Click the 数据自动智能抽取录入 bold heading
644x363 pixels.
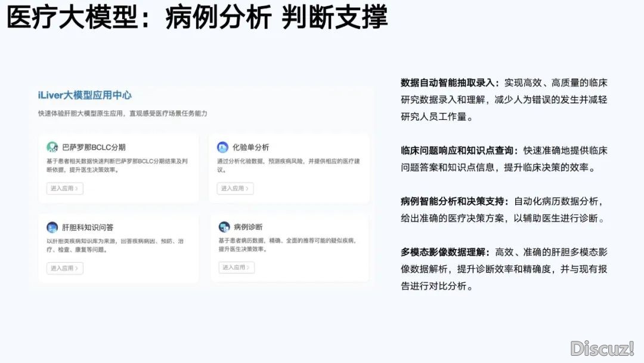[448, 82]
